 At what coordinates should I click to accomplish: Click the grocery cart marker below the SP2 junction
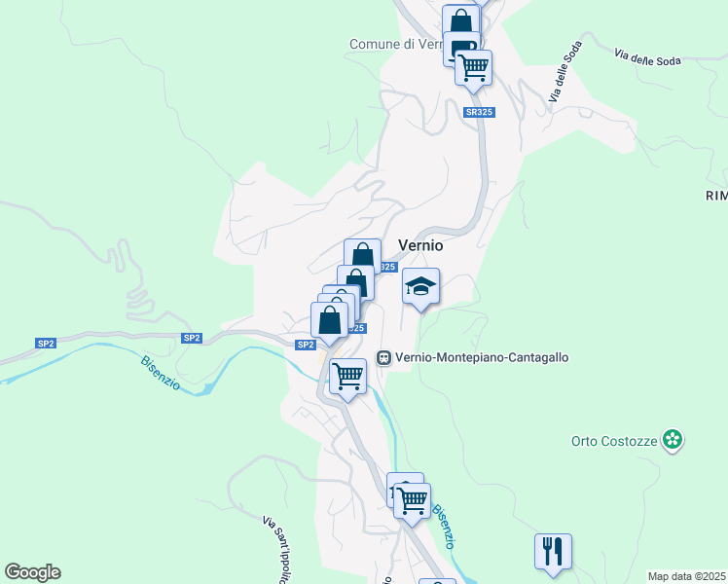click(347, 379)
